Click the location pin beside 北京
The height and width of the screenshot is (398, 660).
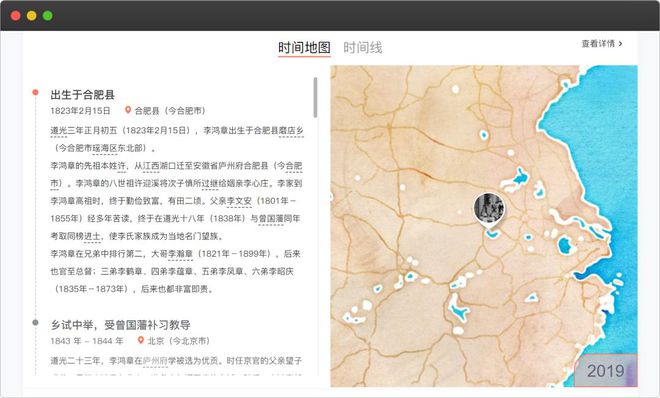pos(141,340)
